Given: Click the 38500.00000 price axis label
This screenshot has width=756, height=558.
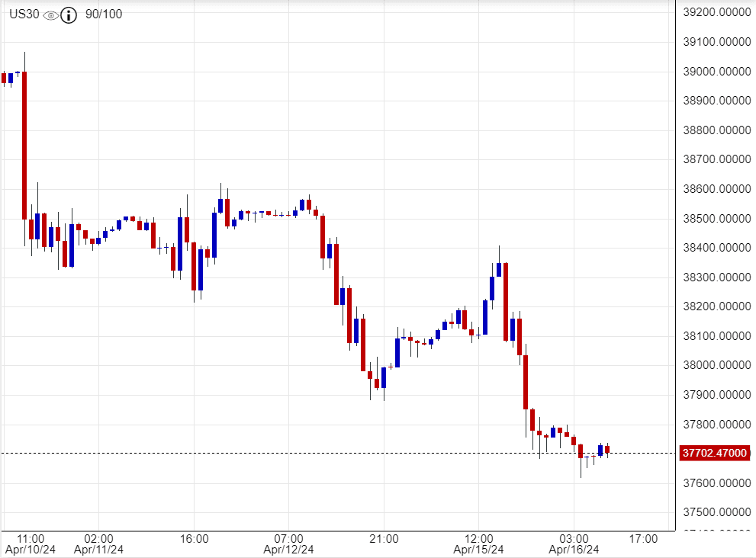Looking at the screenshot, I should (715, 219).
